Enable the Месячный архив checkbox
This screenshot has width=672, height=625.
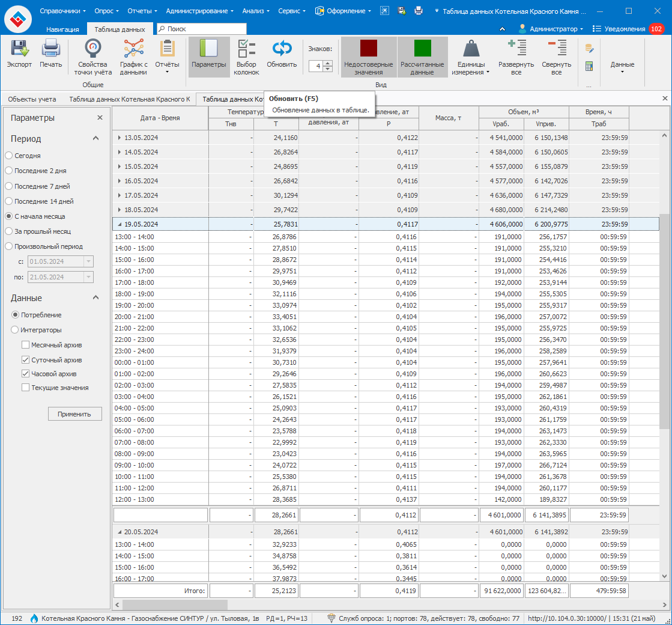point(26,345)
